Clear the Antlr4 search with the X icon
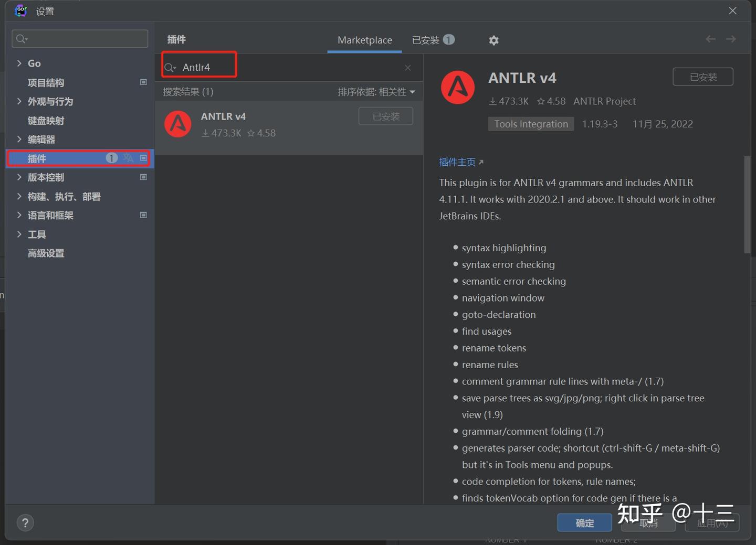 coord(407,68)
